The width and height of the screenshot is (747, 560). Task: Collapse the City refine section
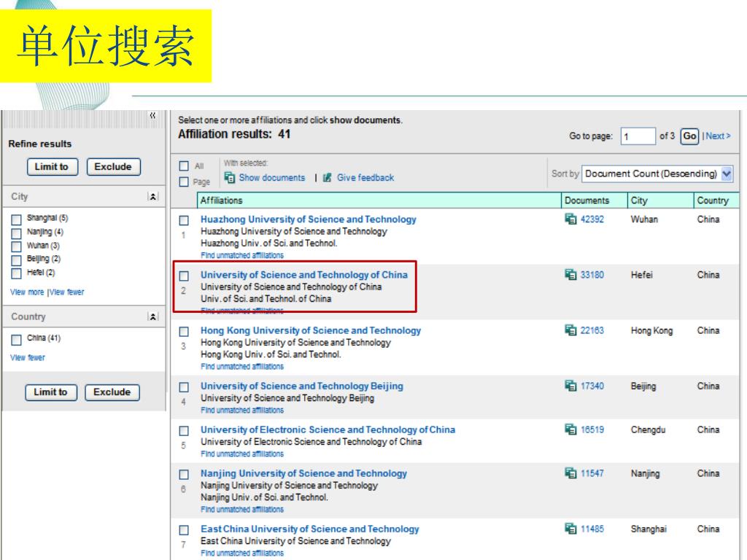click(153, 196)
